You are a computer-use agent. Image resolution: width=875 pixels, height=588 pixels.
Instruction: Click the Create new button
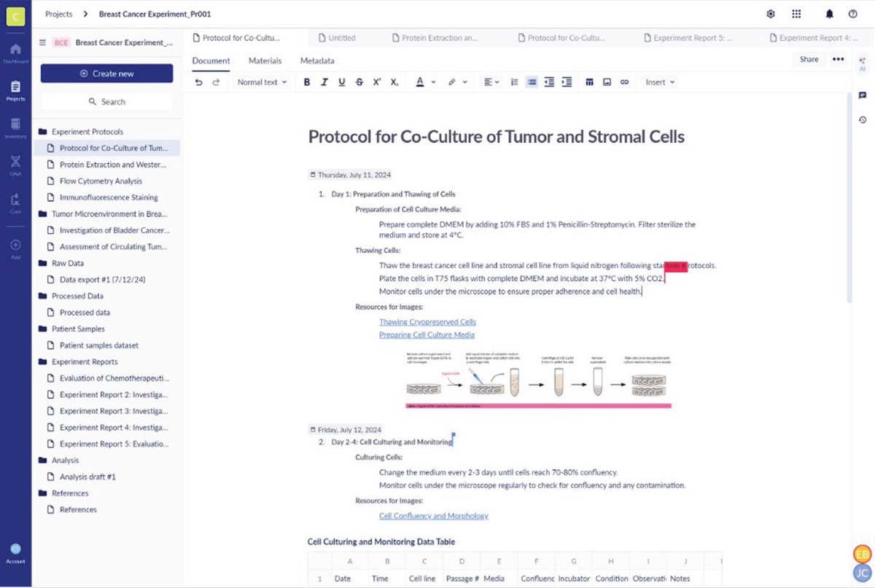[106, 73]
